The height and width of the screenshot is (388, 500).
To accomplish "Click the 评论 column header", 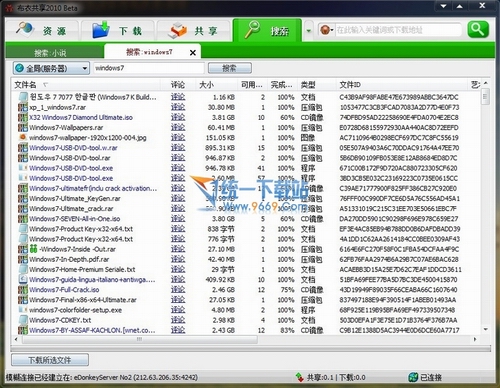I will coord(178,85).
